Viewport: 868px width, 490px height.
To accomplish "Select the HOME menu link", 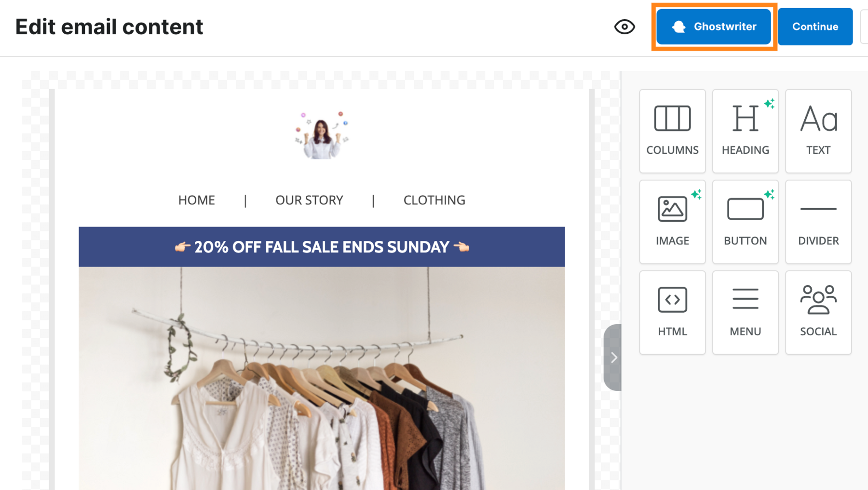I will (196, 200).
